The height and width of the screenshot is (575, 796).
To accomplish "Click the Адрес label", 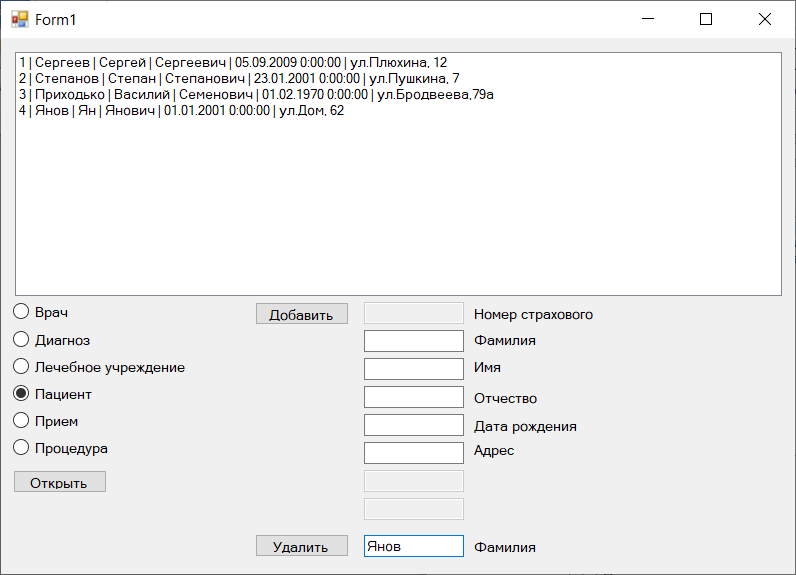I will (494, 451).
